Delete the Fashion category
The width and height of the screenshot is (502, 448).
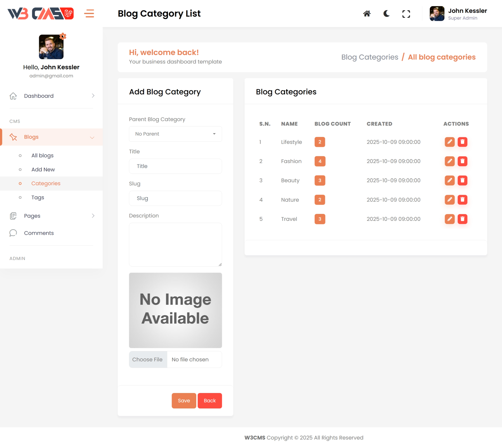click(x=462, y=161)
